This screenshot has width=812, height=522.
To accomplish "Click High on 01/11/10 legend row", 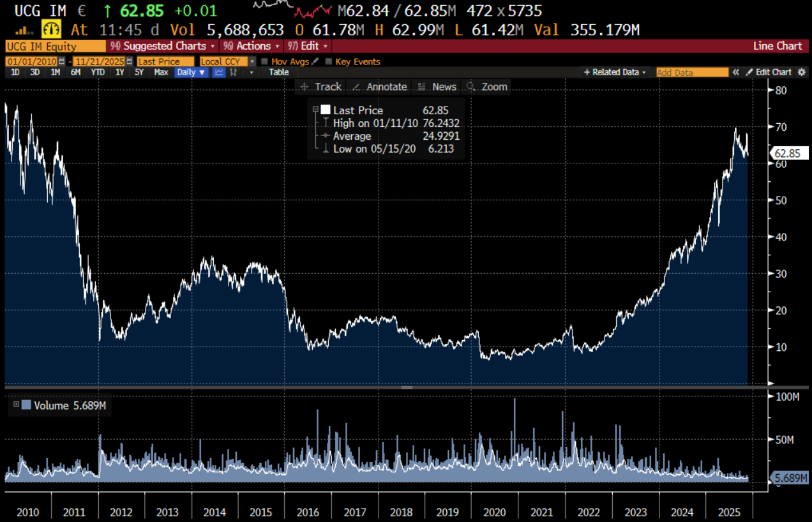I will click(x=391, y=123).
